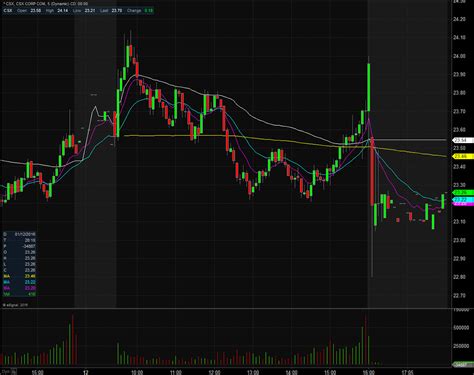This screenshot has height=375, width=474.
Task: Click the Low value 23.21 in header
Action: pos(90,11)
